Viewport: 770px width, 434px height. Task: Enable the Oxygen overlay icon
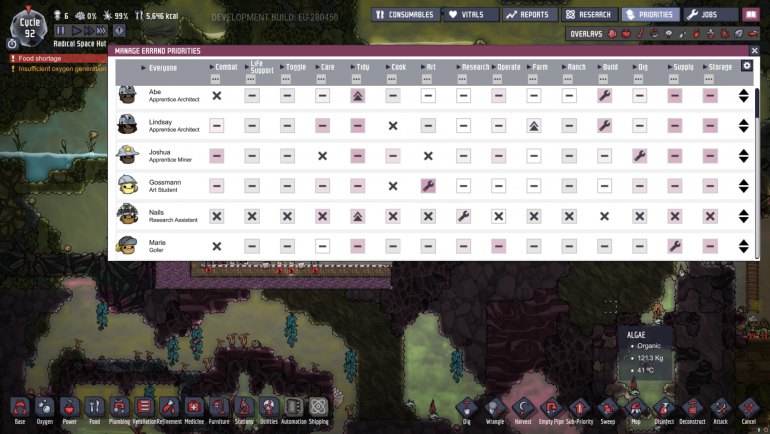(x=612, y=34)
